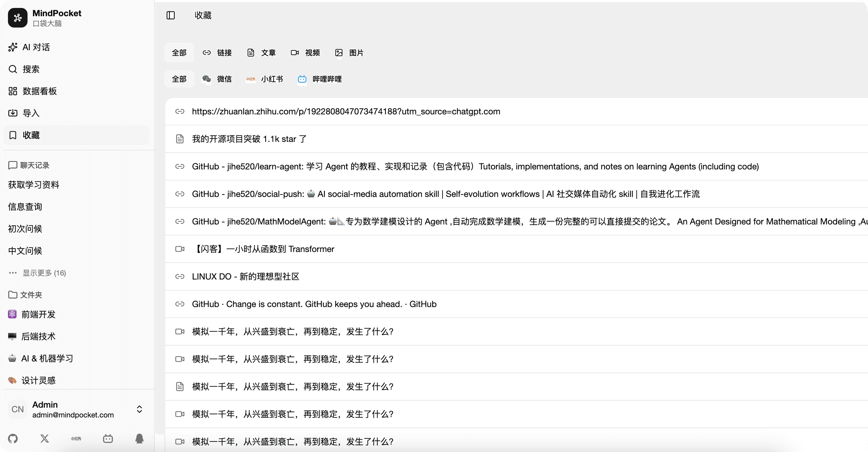Open the 收藏 bookmarks section
The image size is (868, 452).
pos(31,135)
